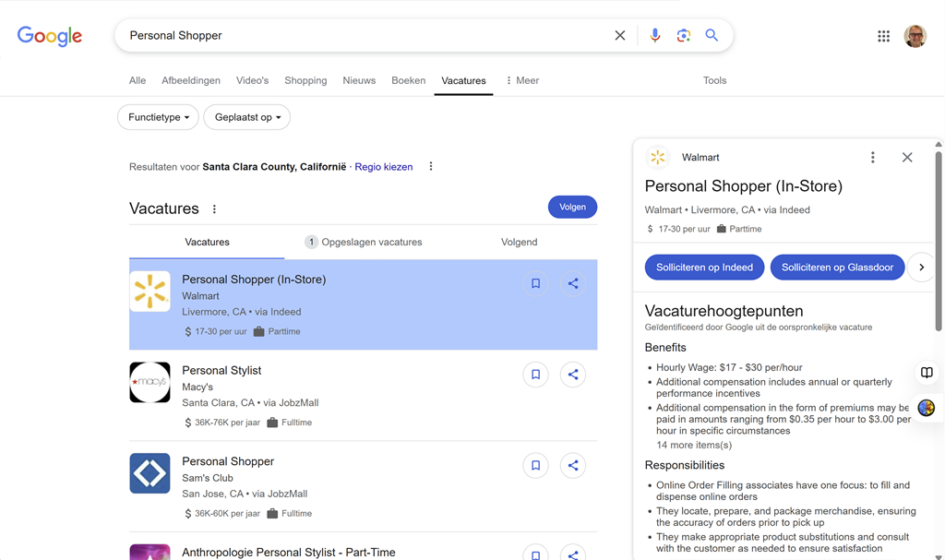The image size is (945, 560).
Task: Open the Functietype filter dropdown
Action: click(x=158, y=117)
